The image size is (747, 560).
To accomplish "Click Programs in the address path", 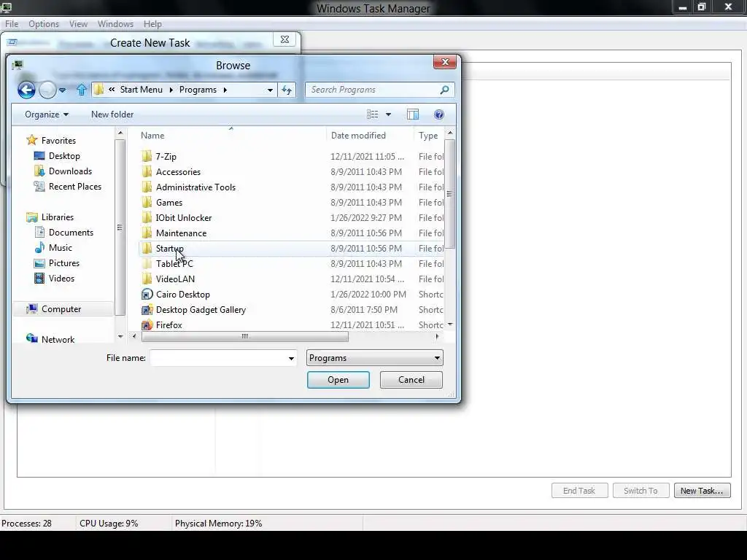I will coord(198,90).
